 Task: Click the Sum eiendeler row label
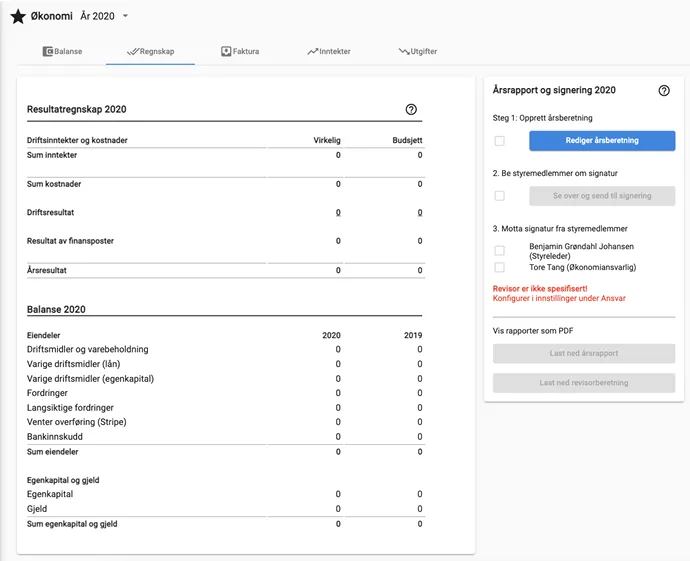coord(52,451)
